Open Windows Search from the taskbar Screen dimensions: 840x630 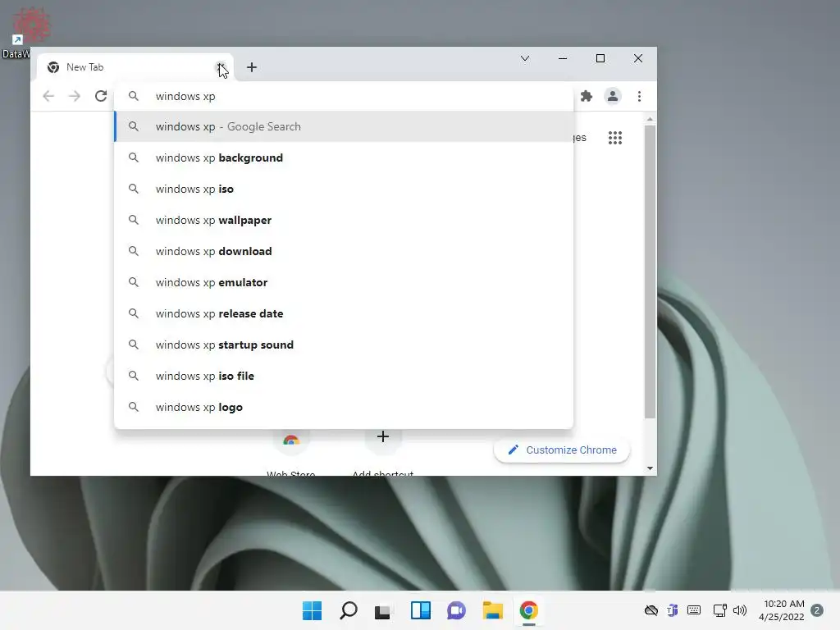pos(349,610)
